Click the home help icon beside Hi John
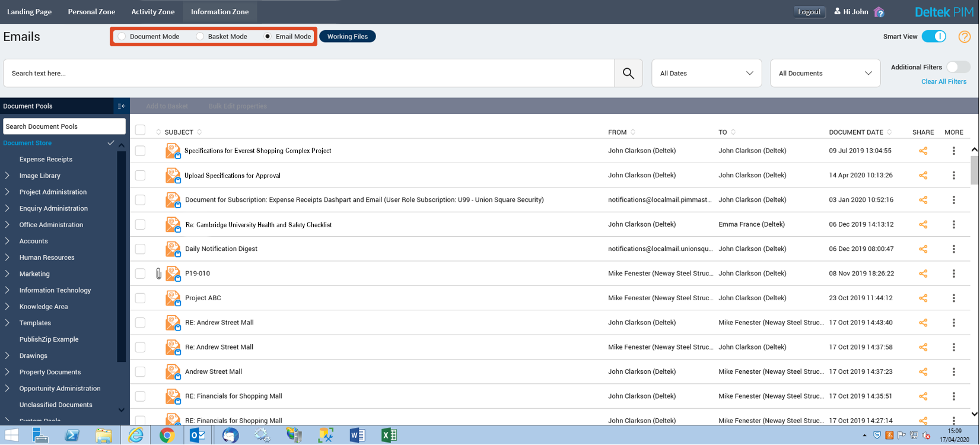This screenshot has width=980, height=445. [x=879, y=12]
